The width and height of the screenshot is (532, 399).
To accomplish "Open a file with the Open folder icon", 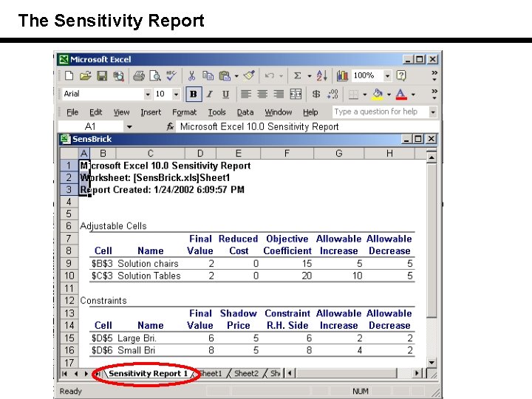I will click(86, 75).
